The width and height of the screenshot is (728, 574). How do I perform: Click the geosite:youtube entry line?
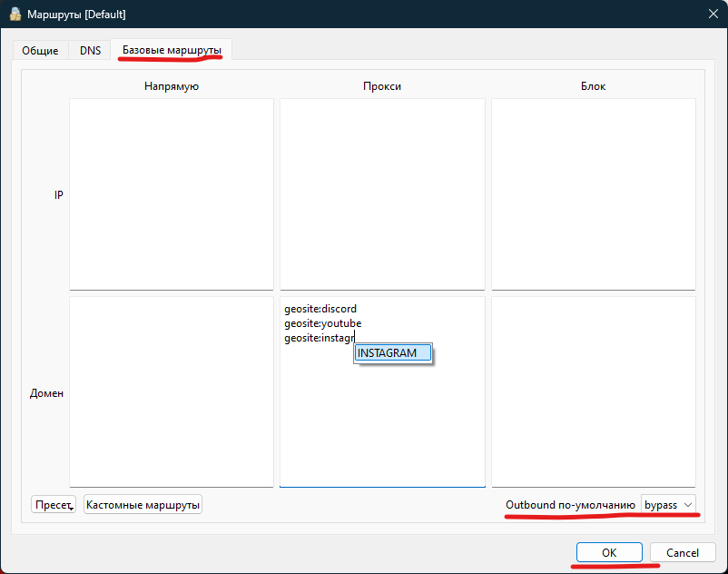322,323
